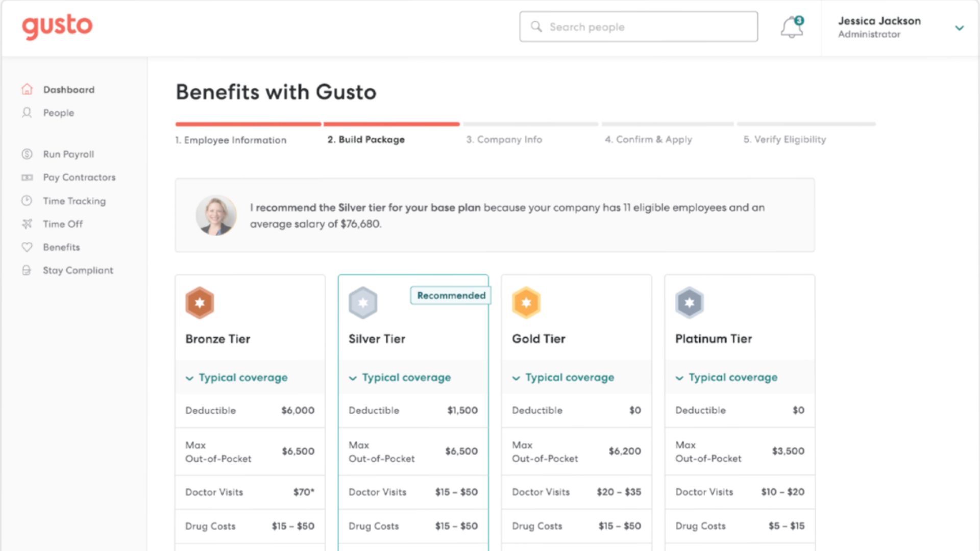Click the Search people input field
Viewport: 980px width, 551px height.
[639, 27]
